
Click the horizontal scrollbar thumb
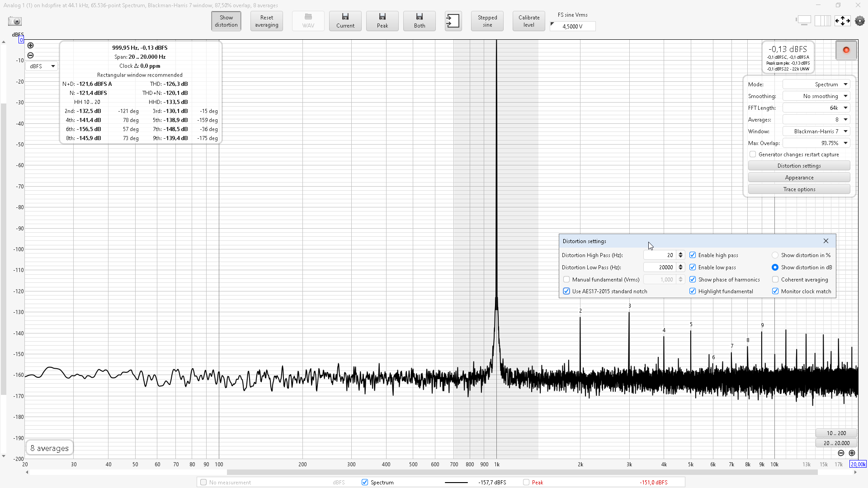(522, 472)
